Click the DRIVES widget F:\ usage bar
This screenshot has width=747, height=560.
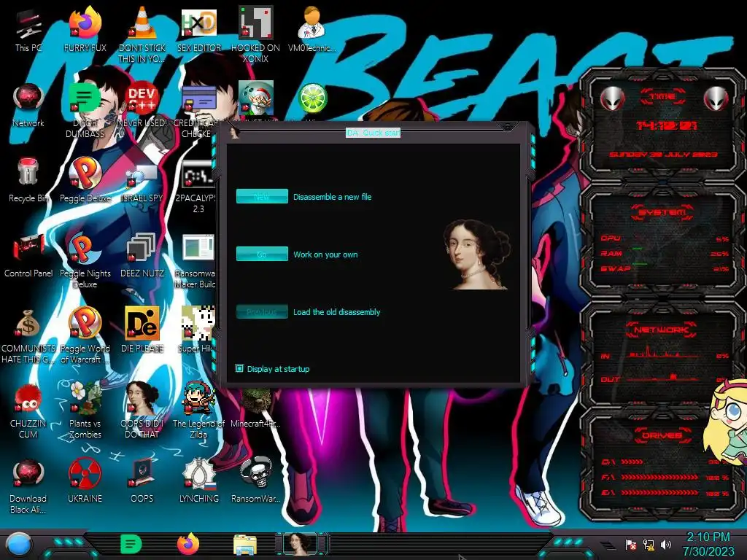(x=659, y=477)
